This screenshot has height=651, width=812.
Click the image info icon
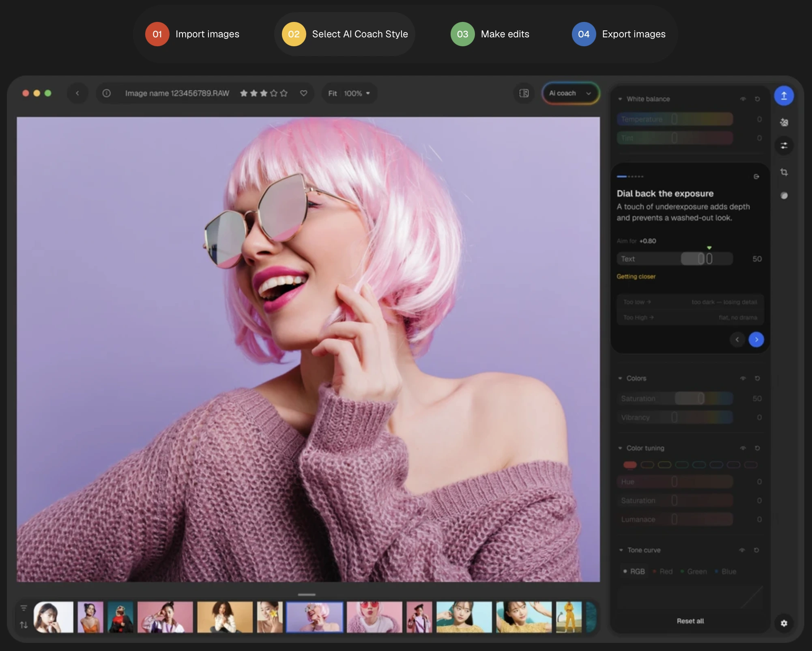pyautogui.click(x=107, y=93)
